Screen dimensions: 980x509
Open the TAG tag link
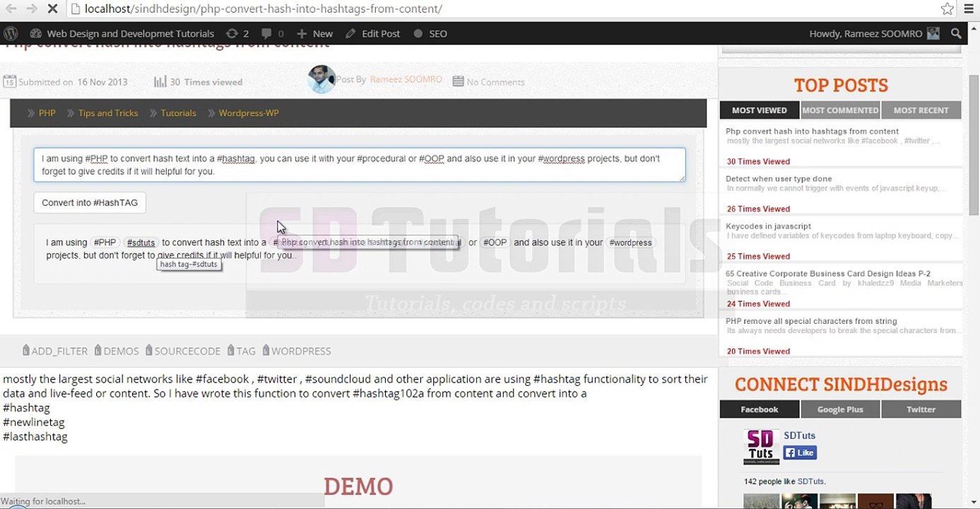[242, 351]
